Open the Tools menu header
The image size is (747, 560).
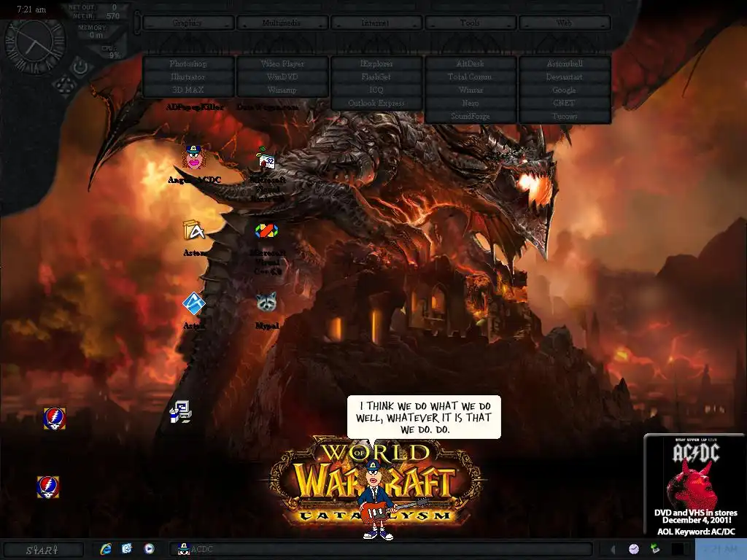[x=470, y=23]
